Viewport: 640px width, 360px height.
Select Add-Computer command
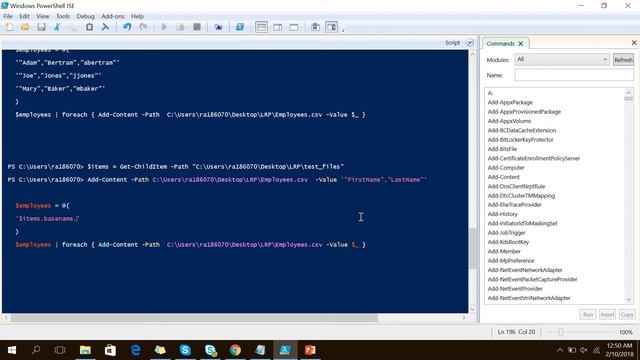[506, 168]
